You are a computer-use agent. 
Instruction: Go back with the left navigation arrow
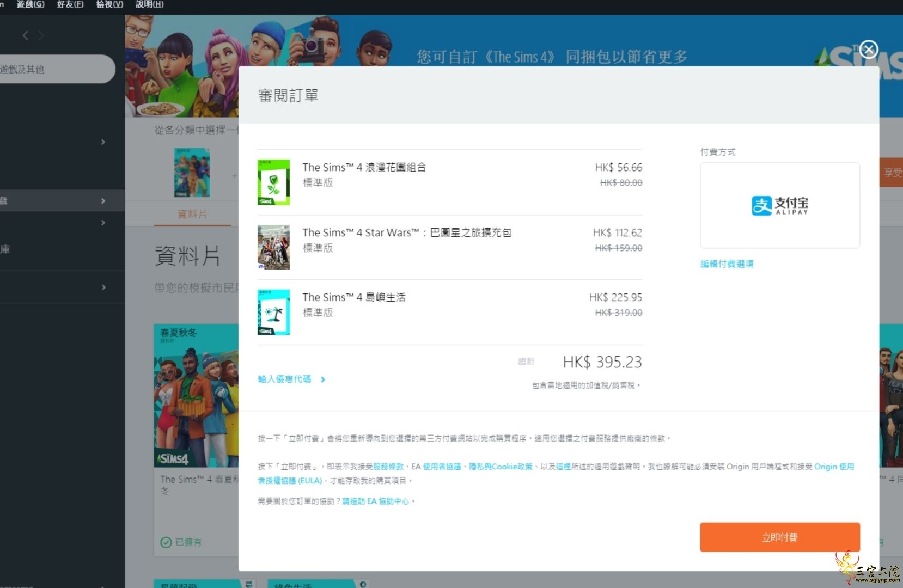[x=25, y=36]
